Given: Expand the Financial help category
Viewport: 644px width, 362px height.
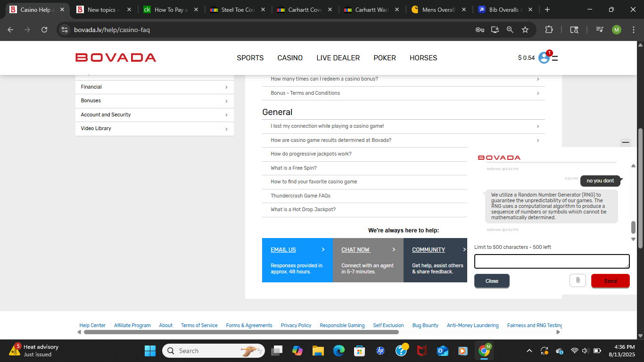Looking at the screenshot, I should (154, 87).
